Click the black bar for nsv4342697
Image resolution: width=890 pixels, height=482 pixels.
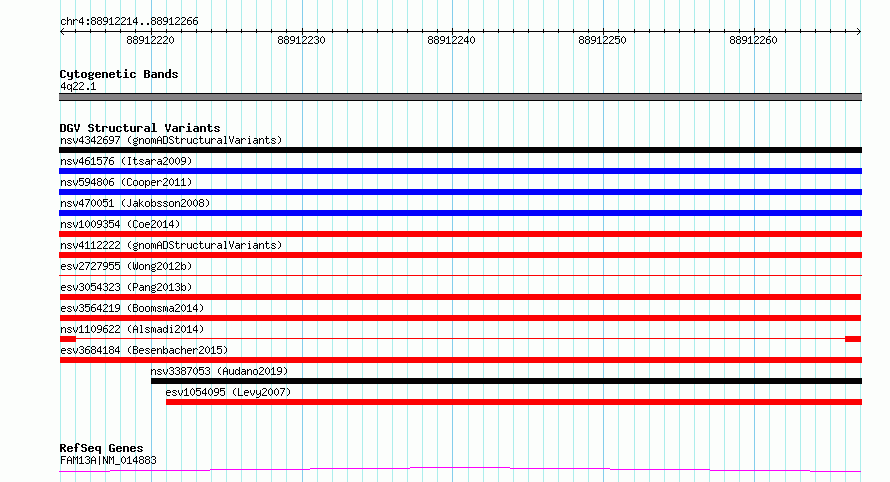pos(460,150)
